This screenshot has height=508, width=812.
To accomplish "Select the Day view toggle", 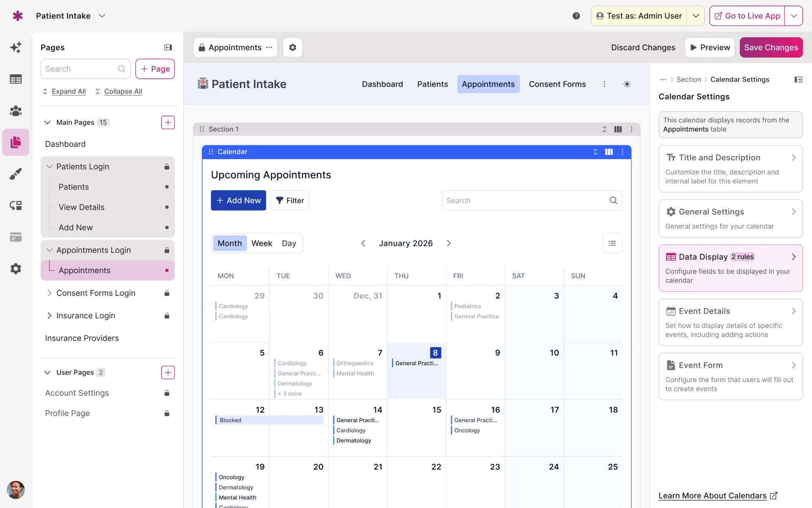I will point(289,243).
